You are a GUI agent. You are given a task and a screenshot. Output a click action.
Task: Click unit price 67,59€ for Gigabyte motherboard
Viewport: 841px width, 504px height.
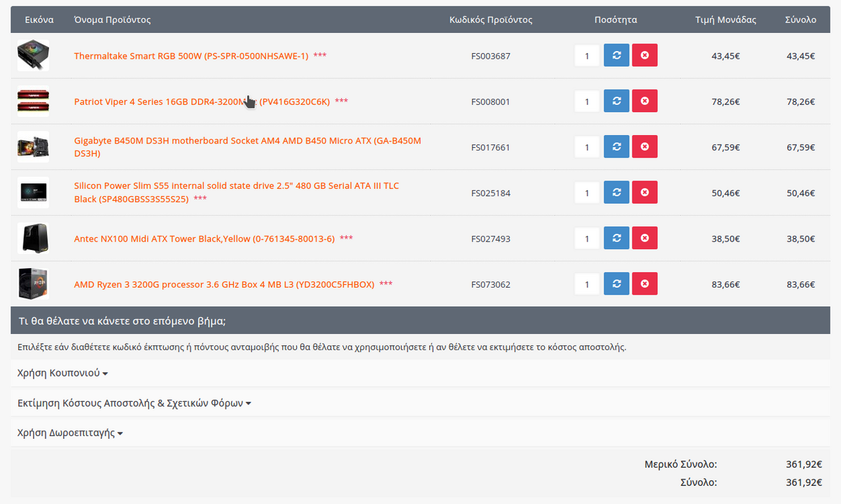click(x=725, y=147)
